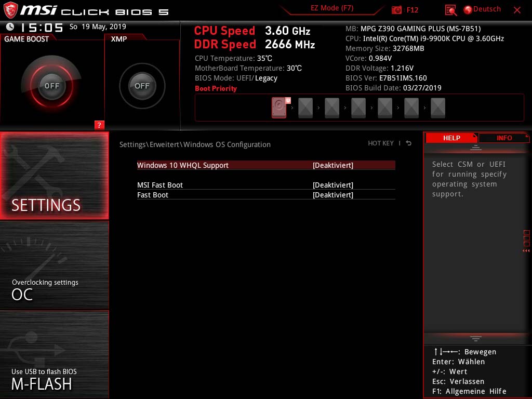The height and width of the screenshot is (399, 532).
Task: Click the 15:05 time display
Action: [x=42, y=27]
